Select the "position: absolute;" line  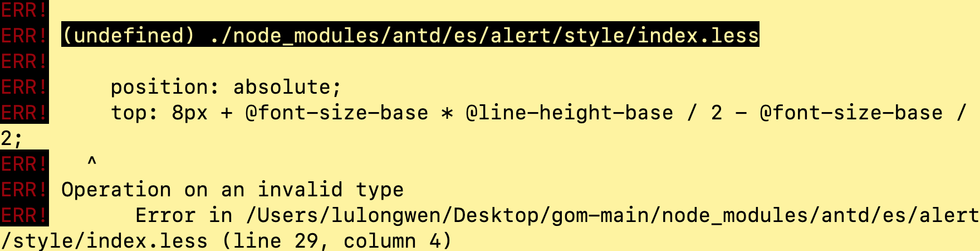tap(226, 87)
